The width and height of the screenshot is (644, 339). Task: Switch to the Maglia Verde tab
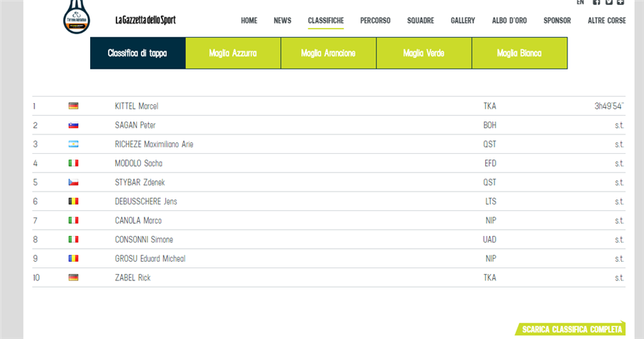point(424,54)
